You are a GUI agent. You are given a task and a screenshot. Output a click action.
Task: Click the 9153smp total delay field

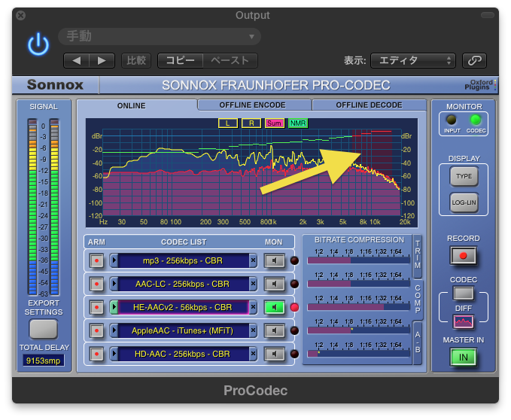44,361
